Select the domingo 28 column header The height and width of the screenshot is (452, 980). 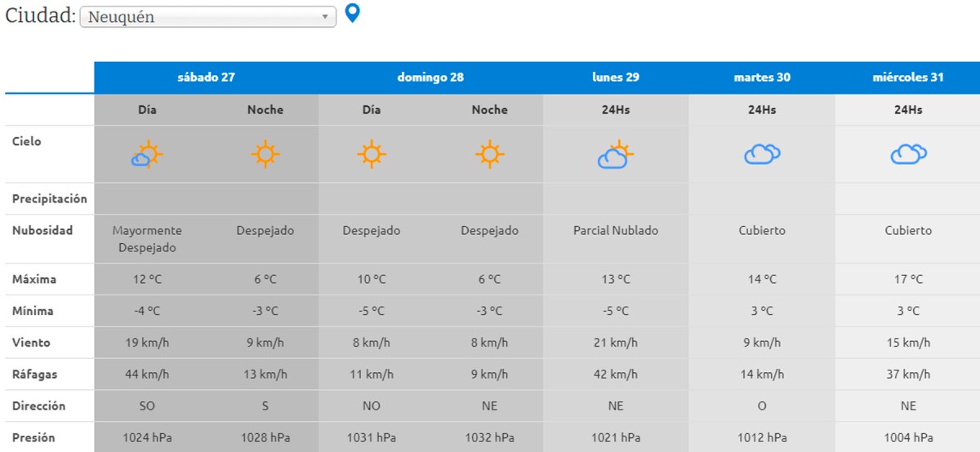(x=430, y=78)
